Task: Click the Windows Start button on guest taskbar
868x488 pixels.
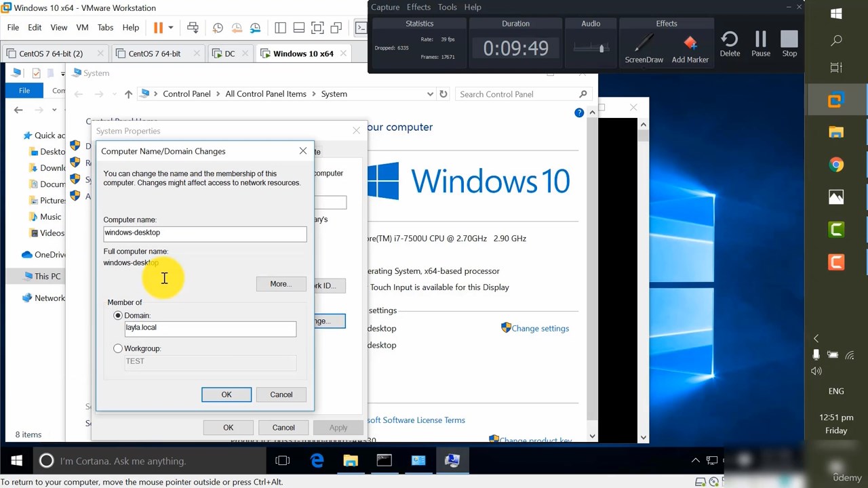Action: tap(17, 461)
